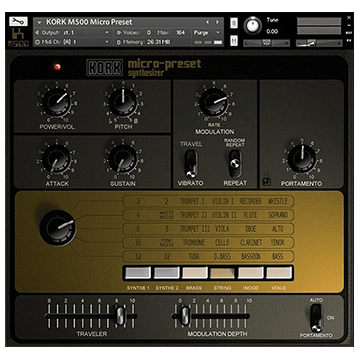This screenshot has width=360, height=360.
Task: Click the Traveler slider handle
Action: (x=120, y=316)
